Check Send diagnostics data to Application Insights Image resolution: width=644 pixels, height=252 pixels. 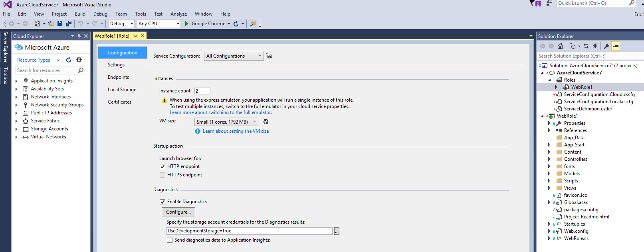point(170,240)
